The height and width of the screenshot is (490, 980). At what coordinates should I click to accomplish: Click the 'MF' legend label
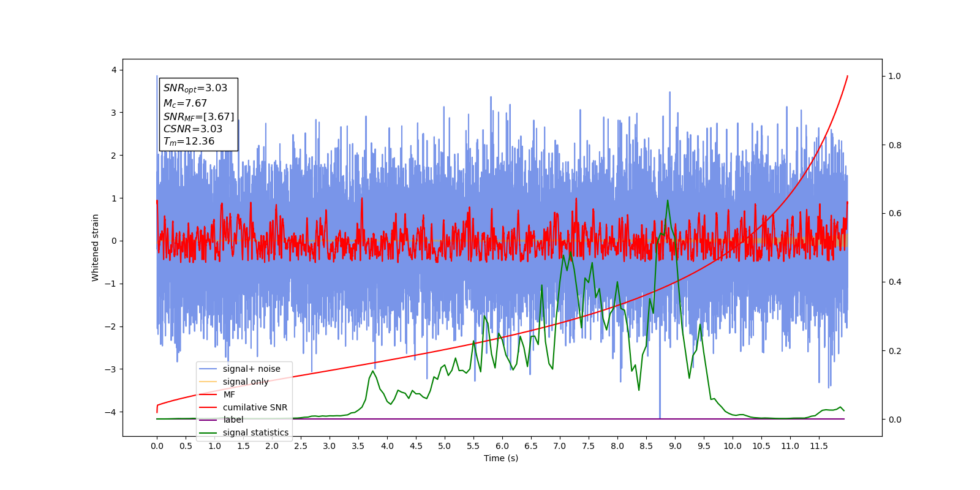tap(229, 394)
